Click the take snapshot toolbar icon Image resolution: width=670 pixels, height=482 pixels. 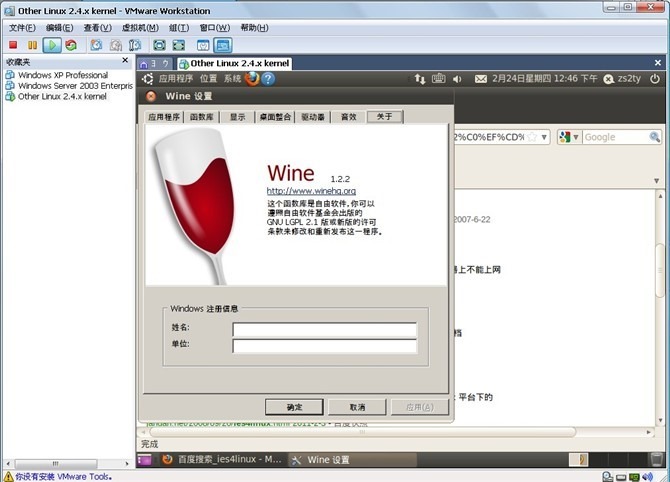tap(97, 45)
